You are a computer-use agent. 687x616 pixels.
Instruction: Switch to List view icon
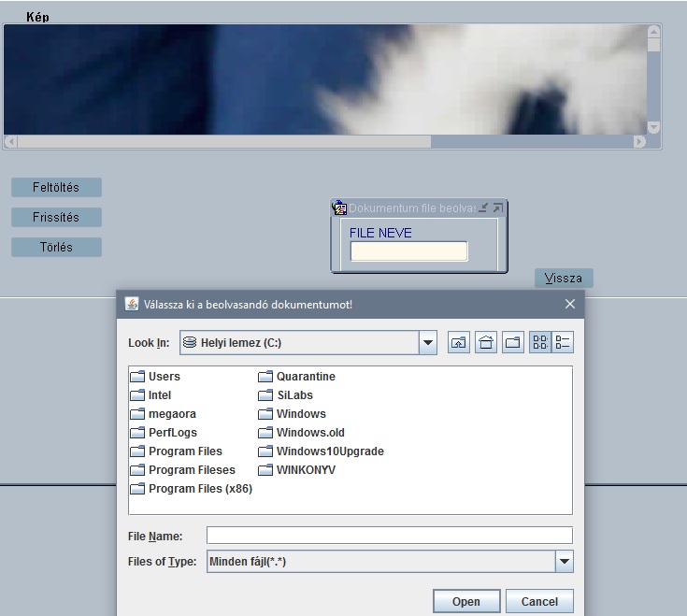(x=540, y=342)
